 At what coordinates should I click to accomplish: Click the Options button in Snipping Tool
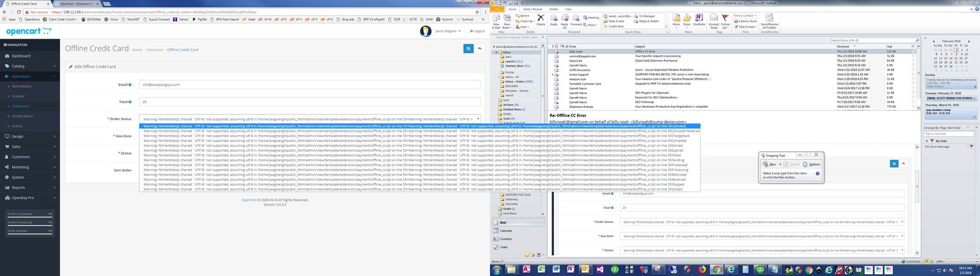click(x=812, y=164)
